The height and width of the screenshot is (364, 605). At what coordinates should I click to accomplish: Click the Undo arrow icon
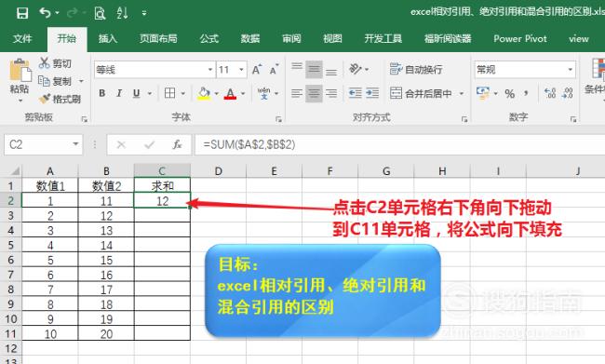[45, 13]
